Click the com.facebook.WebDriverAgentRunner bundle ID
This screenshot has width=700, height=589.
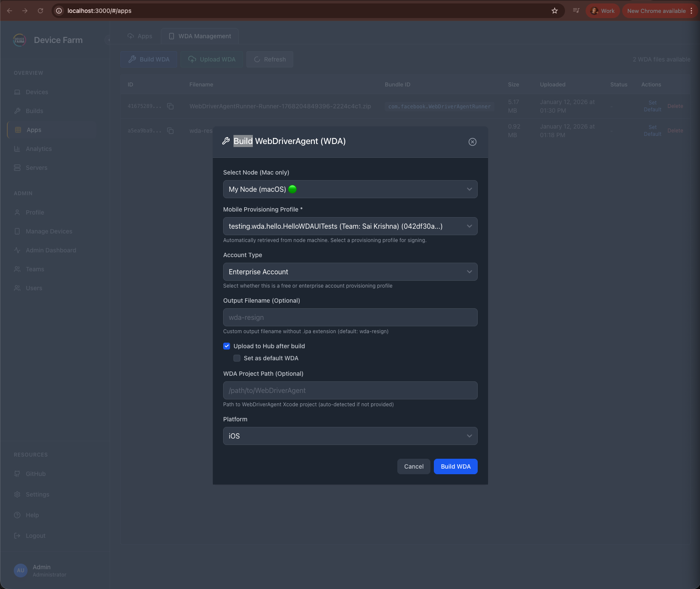[439, 107]
